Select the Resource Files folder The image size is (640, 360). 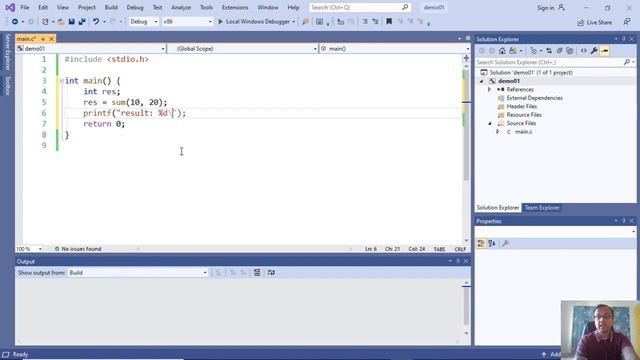[x=524, y=115]
